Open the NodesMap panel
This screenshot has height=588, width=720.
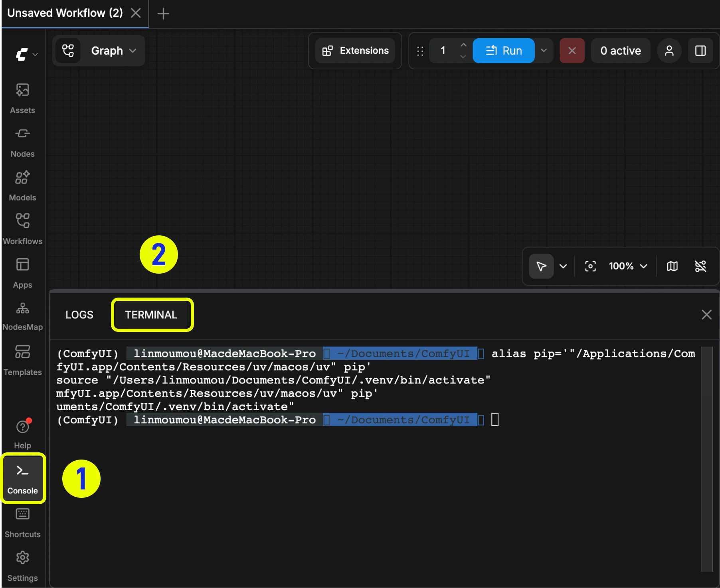(x=22, y=315)
